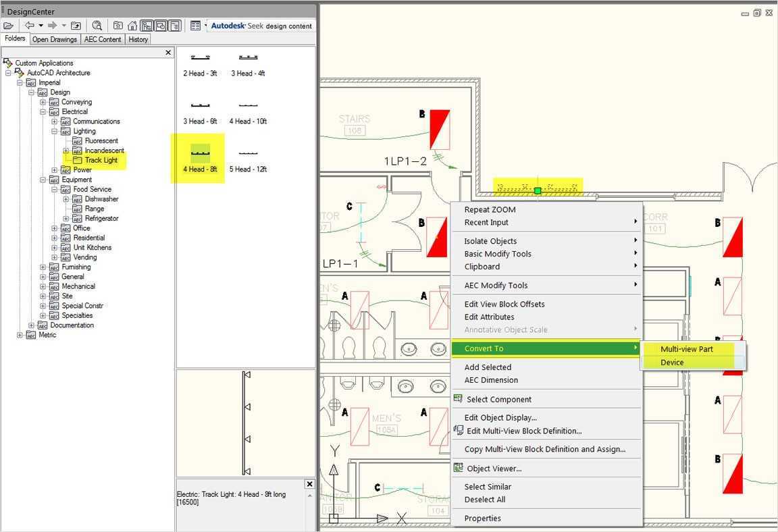Expand the Incandescent tree node
Viewport: 778px width, 532px height.
(x=66, y=151)
